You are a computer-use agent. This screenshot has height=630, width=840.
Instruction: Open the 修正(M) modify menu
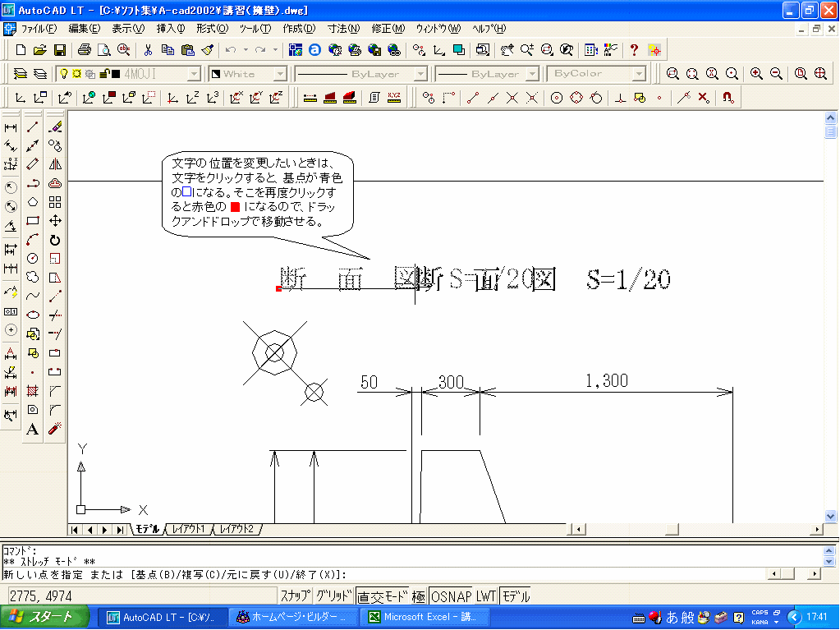[x=388, y=29]
